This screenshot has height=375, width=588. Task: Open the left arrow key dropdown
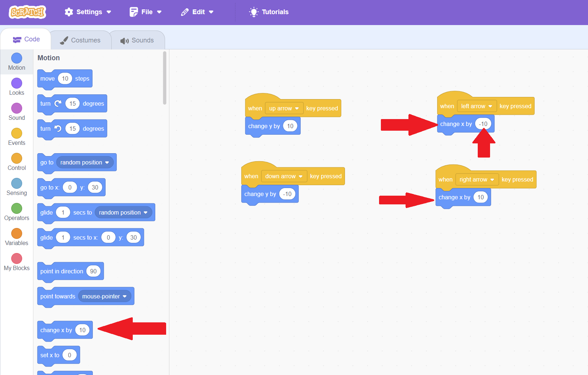tap(477, 106)
